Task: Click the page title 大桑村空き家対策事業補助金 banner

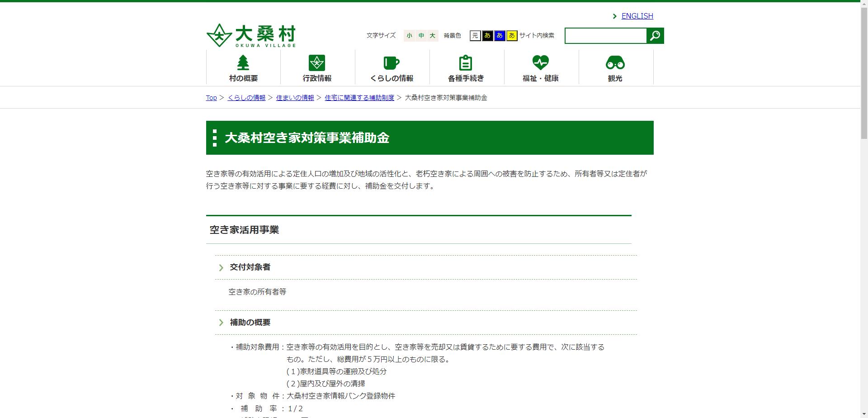Action: click(x=429, y=138)
